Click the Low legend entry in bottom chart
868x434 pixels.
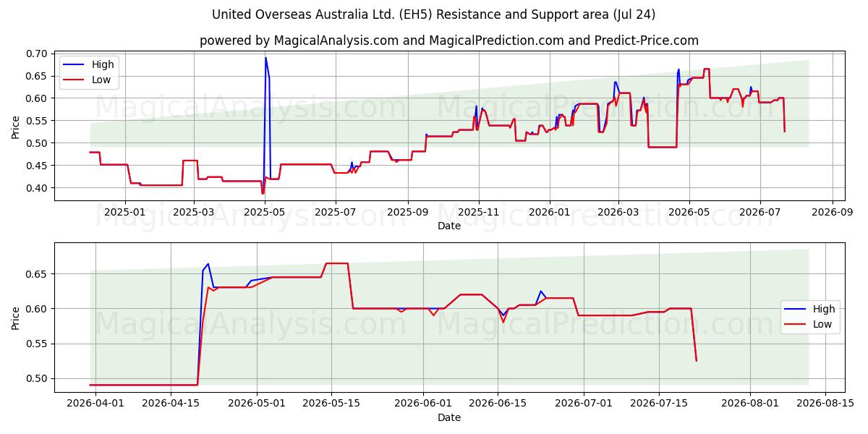[810, 325]
